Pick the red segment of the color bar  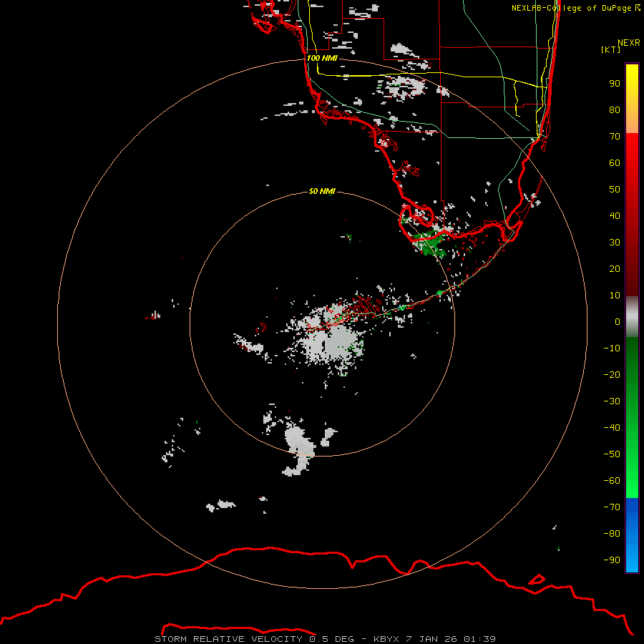pos(632,215)
